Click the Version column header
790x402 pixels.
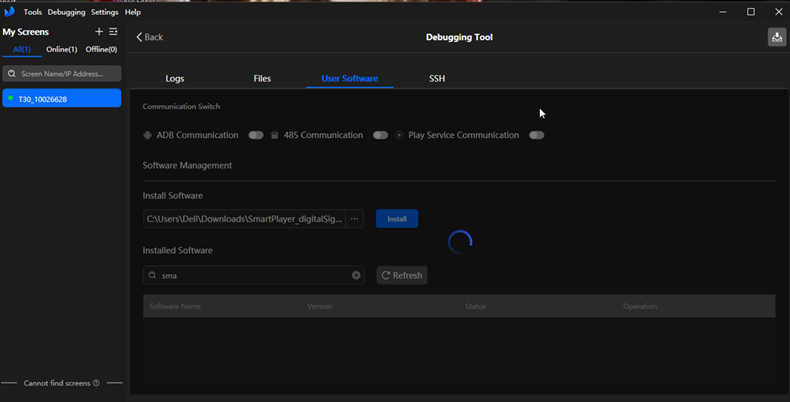pyautogui.click(x=319, y=306)
